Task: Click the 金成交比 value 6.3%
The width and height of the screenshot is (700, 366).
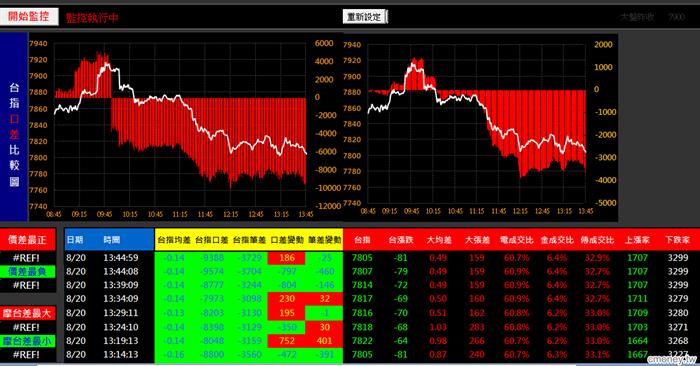Action: (557, 354)
